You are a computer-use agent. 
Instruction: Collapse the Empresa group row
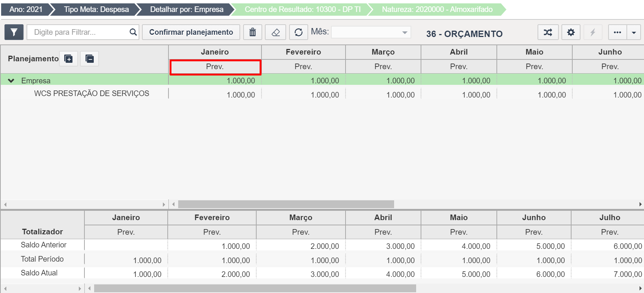pos(11,81)
